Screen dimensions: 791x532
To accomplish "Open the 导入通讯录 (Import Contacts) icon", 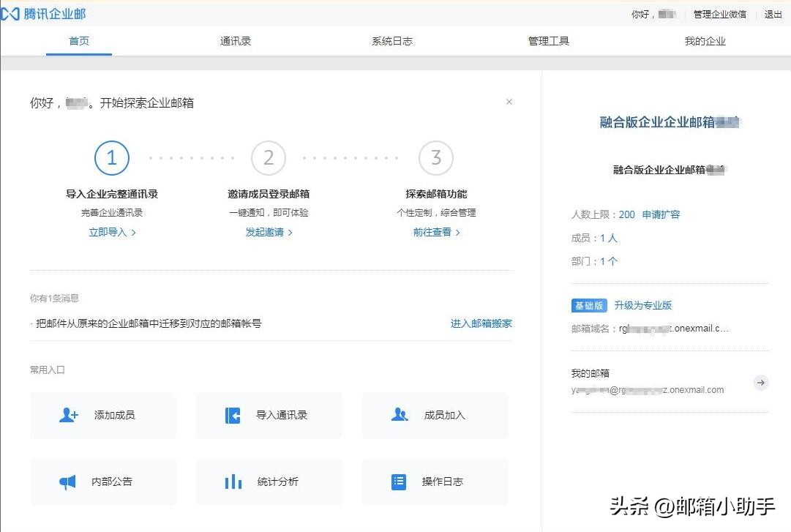I will tap(233, 414).
